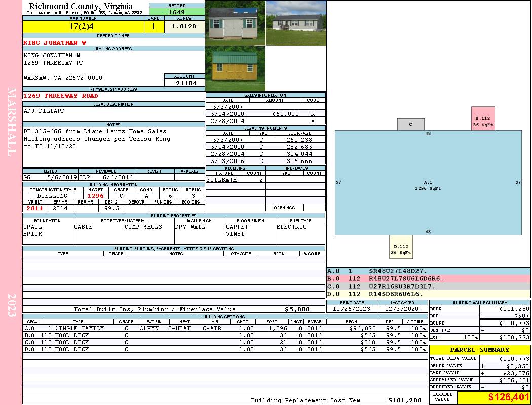The image size is (532, 405).
Task: Click deeded owner name KING JONATHAN W
Action: (55, 43)
